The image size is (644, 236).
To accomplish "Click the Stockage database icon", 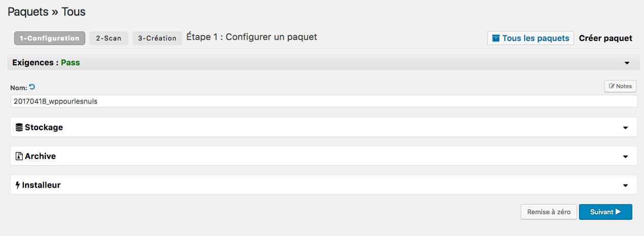I will pos(19,127).
